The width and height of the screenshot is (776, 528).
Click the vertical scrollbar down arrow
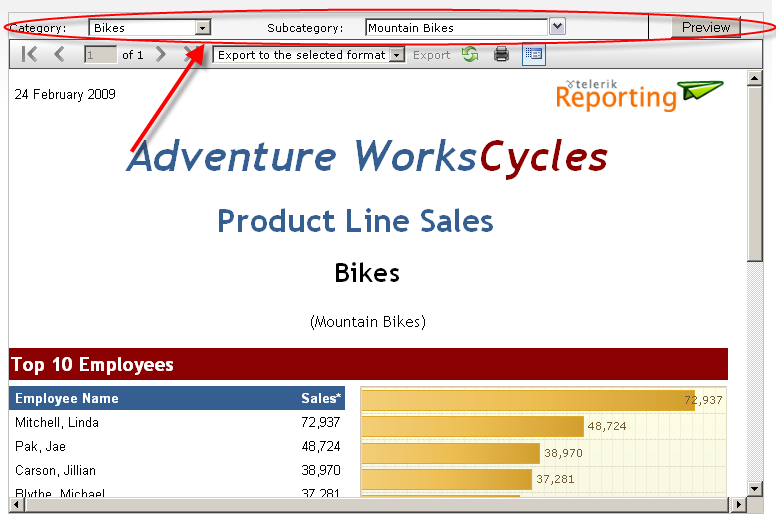(754, 488)
